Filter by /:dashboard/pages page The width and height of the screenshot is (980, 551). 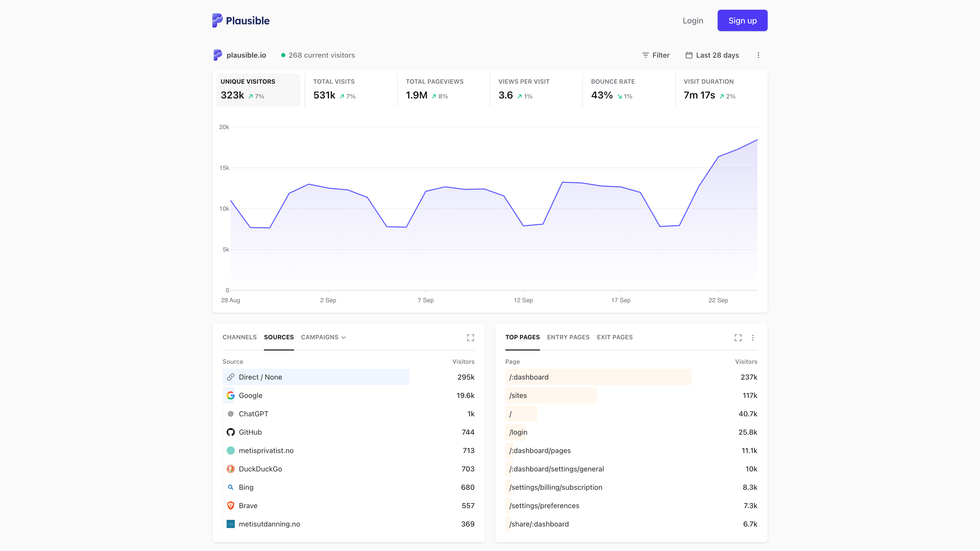point(540,450)
